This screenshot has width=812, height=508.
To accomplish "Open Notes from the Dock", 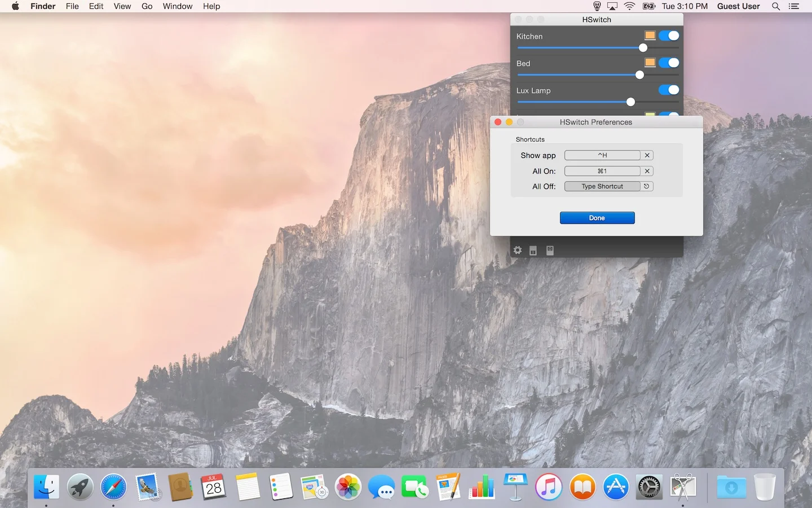I will click(248, 487).
